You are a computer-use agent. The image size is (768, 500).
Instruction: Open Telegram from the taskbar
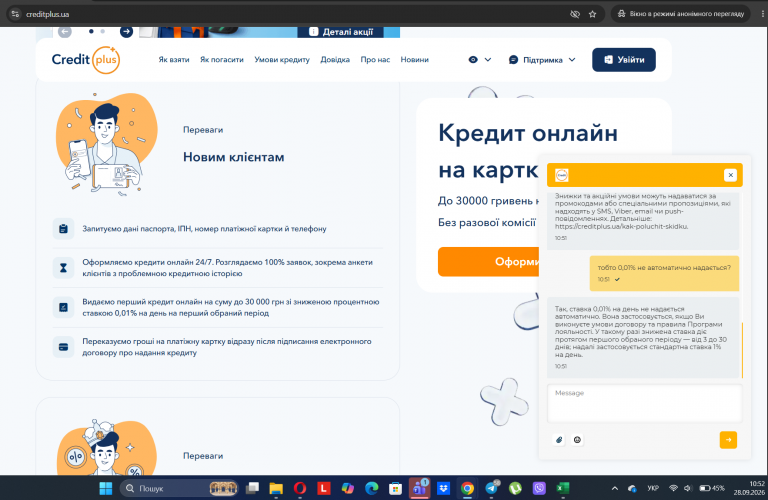(491, 488)
